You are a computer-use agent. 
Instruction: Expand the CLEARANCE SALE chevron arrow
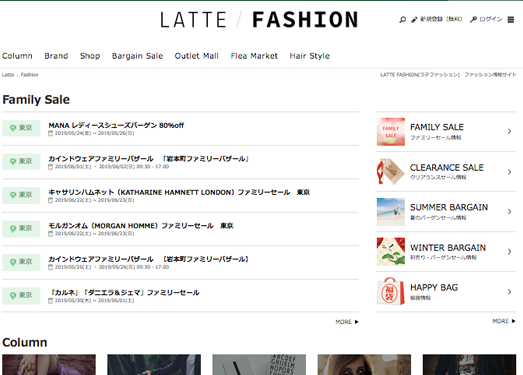[x=509, y=171]
